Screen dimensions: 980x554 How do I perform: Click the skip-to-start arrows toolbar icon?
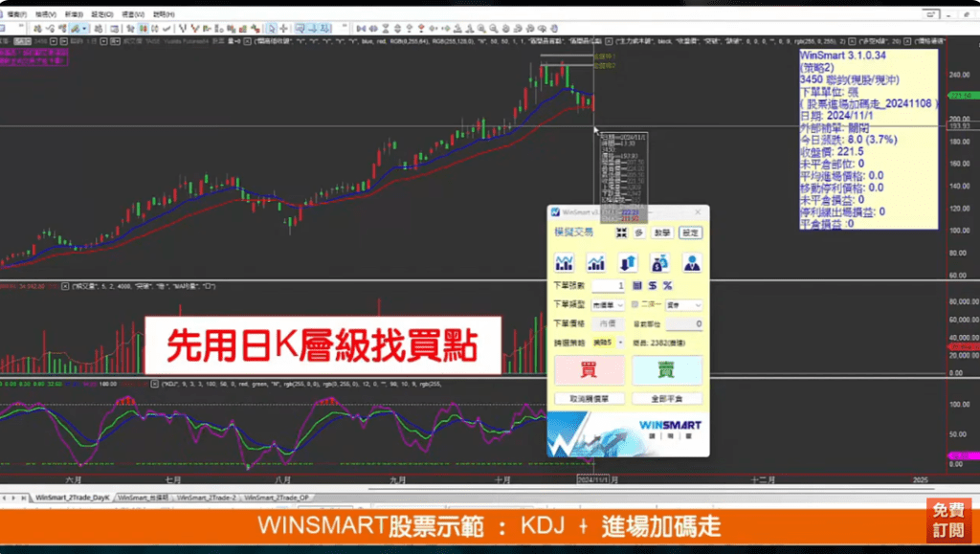(x=361, y=29)
